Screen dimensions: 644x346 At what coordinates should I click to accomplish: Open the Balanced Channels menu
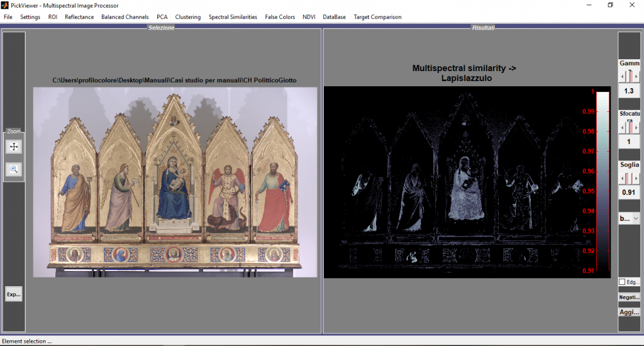pyautogui.click(x=125, y=17)
